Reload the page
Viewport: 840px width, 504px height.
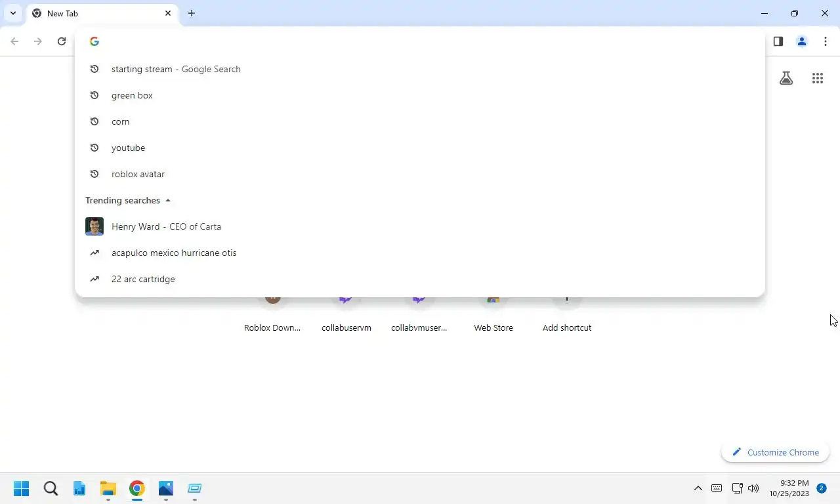62,41
